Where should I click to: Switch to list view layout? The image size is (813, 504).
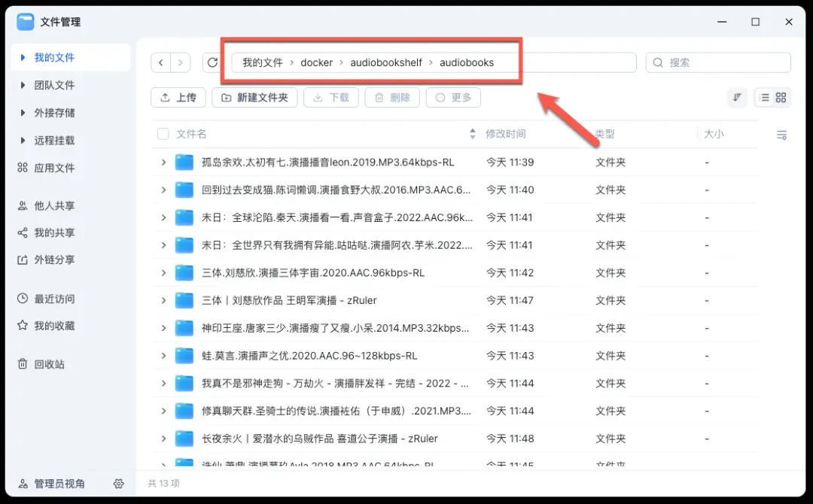click(764, 98)
